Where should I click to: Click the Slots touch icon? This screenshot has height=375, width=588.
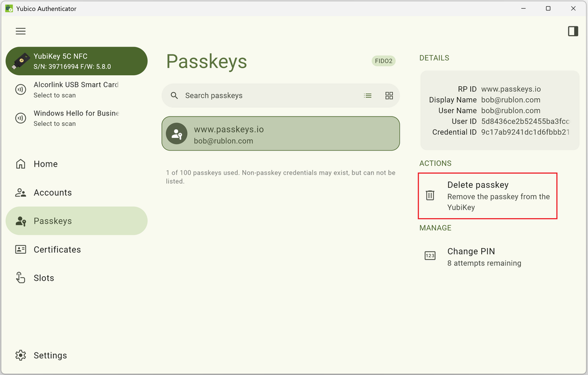(21, 277)
